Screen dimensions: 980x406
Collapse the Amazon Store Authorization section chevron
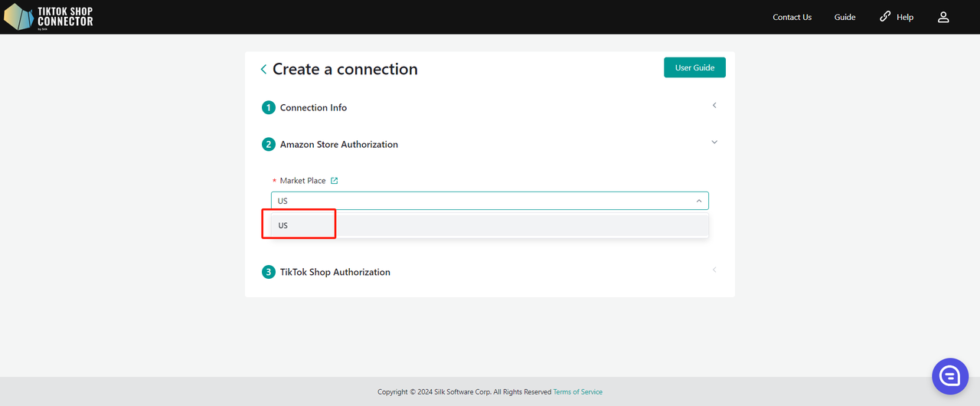714,142
